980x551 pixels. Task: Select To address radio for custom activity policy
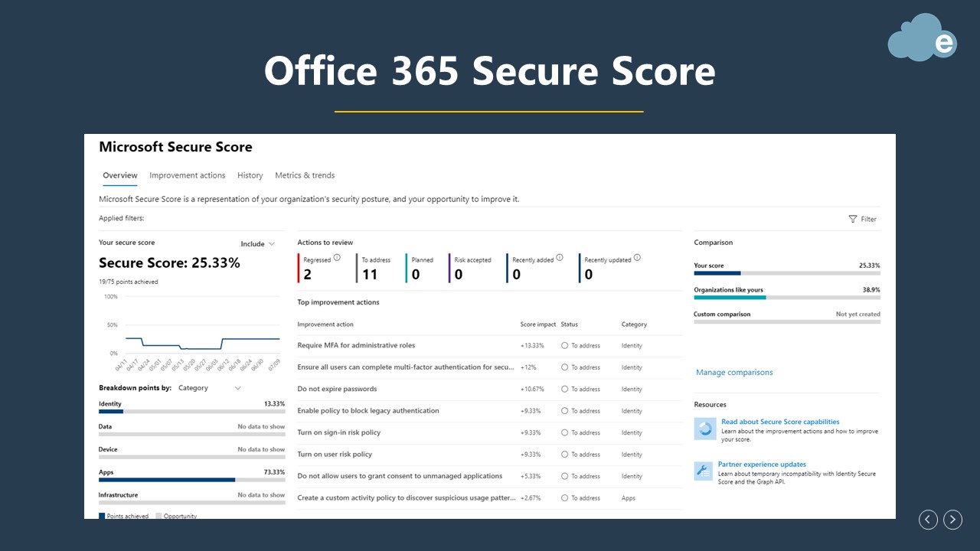pos(565,498)
